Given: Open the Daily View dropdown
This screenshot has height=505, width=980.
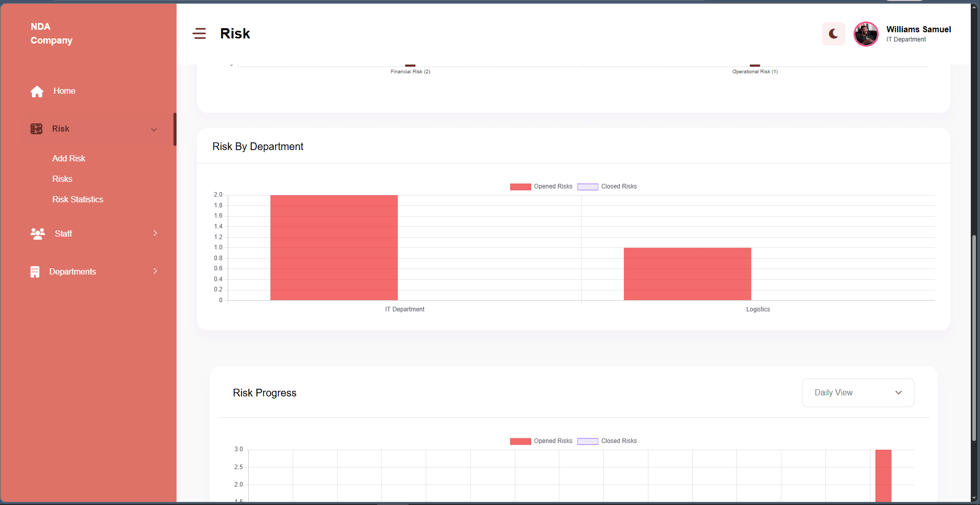Looking at the screenshot, I should tap(858, 393).
